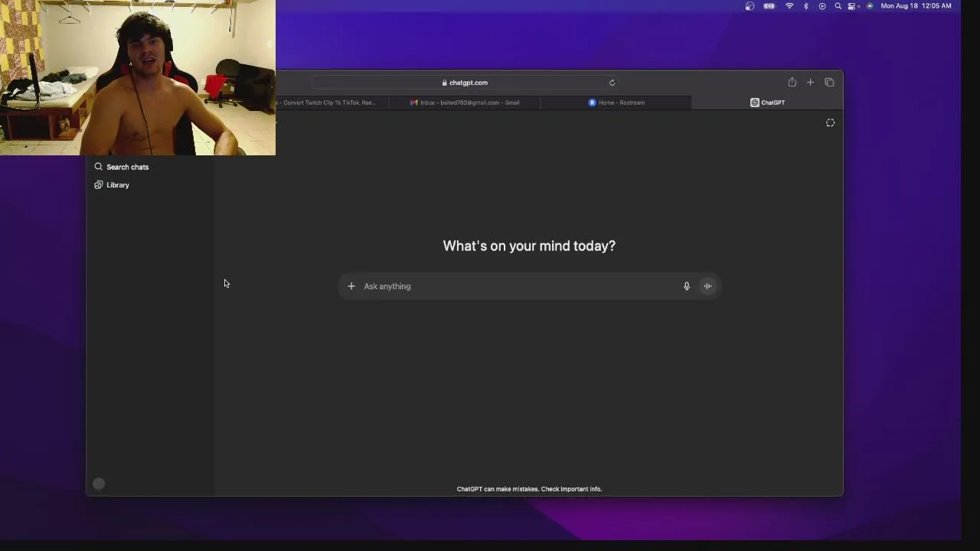Open Spotlight search in the menu bar
Screen dimensions: 980x551
[838, 6]
